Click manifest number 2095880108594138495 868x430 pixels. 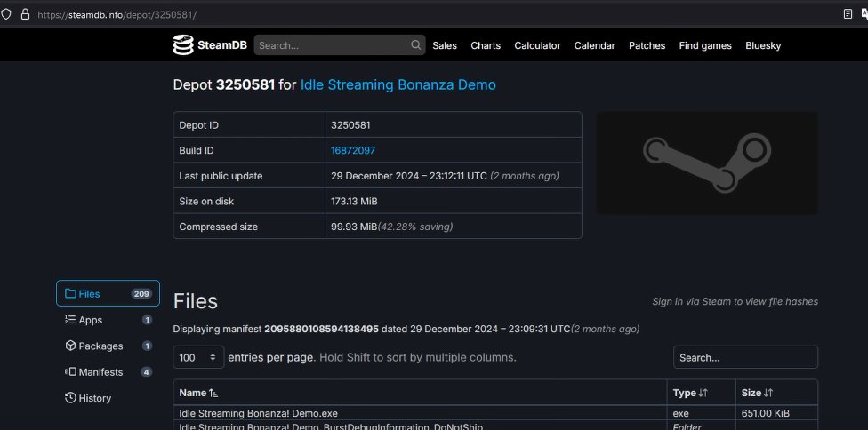(x=321, y=329)
